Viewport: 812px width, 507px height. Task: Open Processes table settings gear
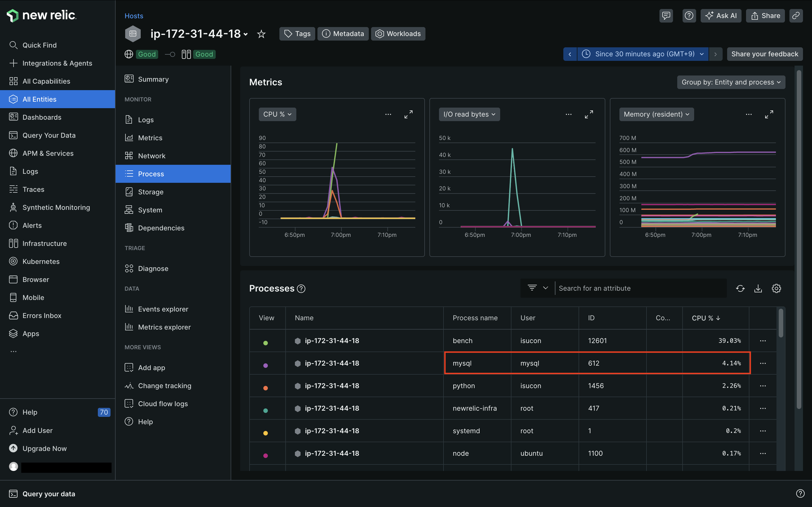coord(776,288)
